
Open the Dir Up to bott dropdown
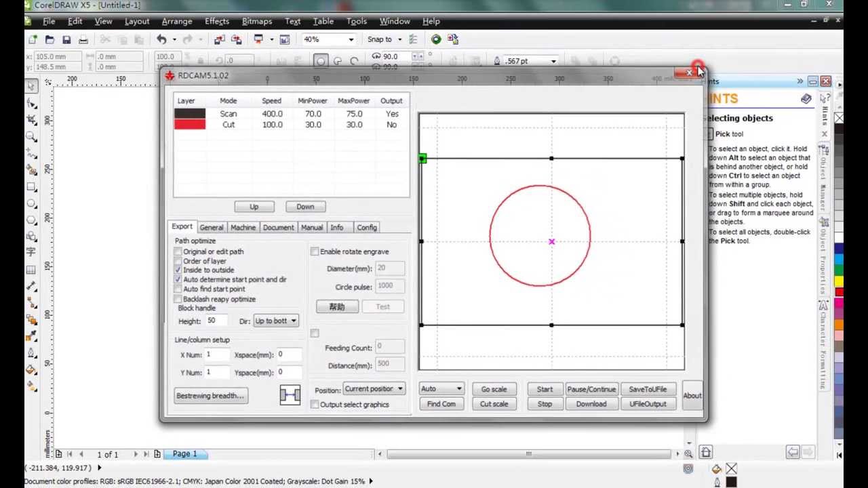click(x=294, y=321)
